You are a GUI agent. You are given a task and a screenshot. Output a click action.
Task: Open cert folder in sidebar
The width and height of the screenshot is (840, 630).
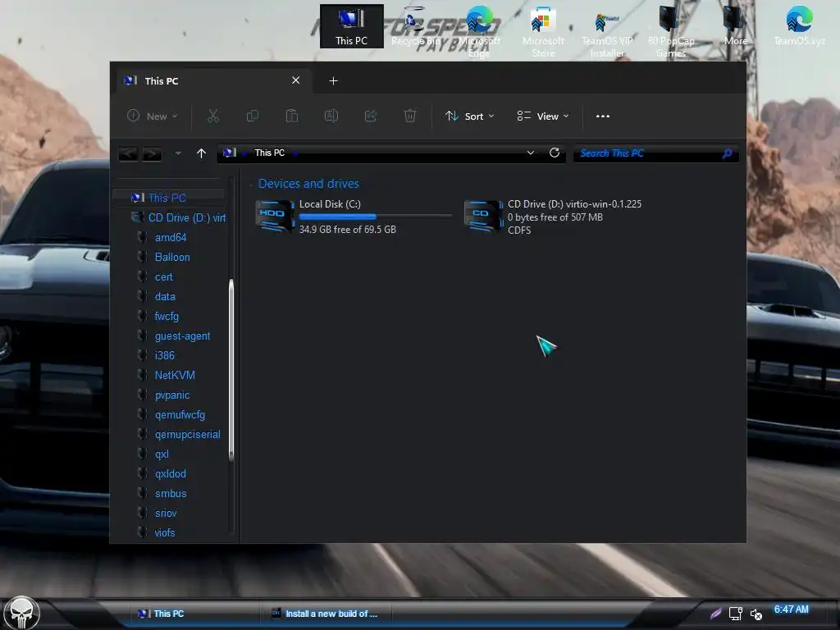point(163,277)
